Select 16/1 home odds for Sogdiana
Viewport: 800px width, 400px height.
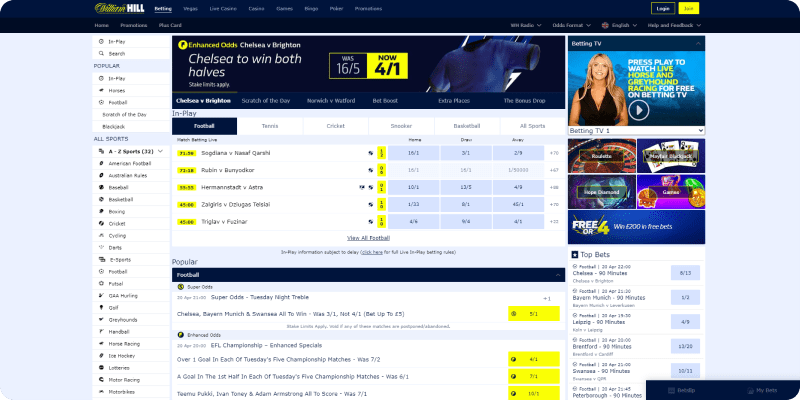pos(413,153)
